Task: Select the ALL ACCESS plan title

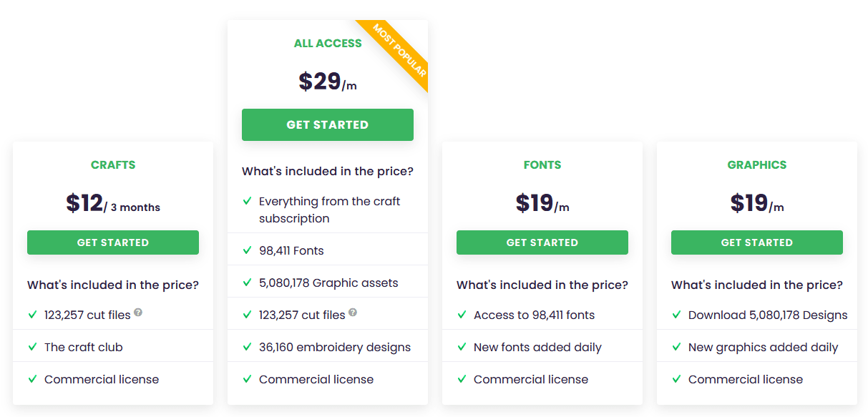Action: (328, 43)
